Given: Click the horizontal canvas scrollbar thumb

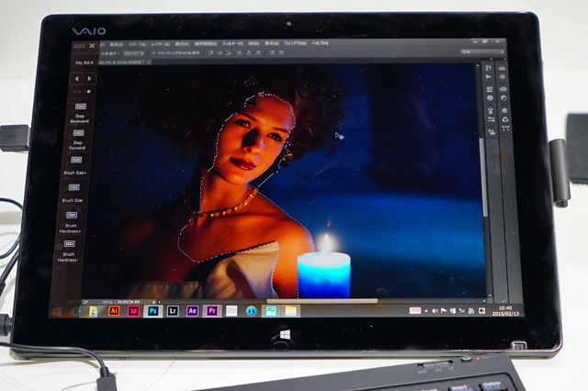Looking at the screenshot, I should point(322,301).
